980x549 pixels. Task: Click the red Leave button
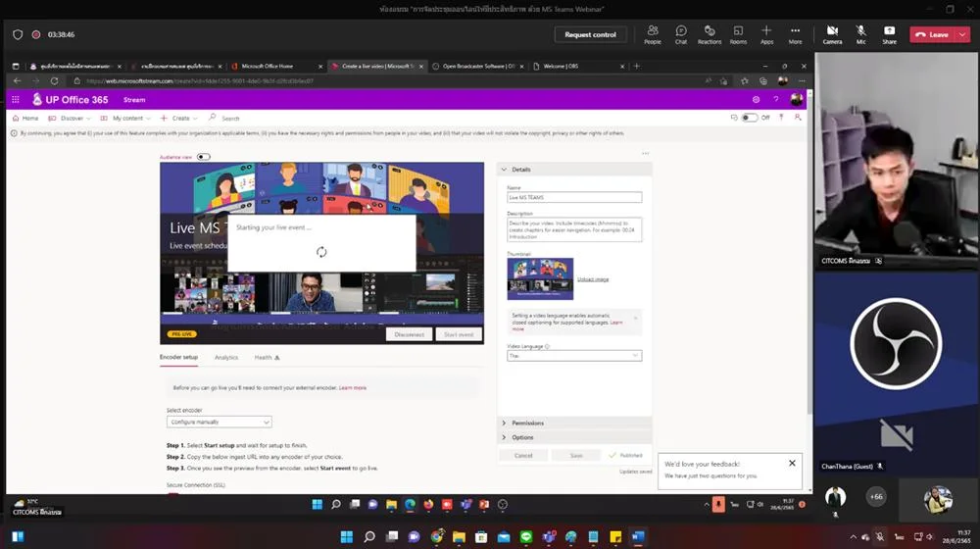click(933, 34)
